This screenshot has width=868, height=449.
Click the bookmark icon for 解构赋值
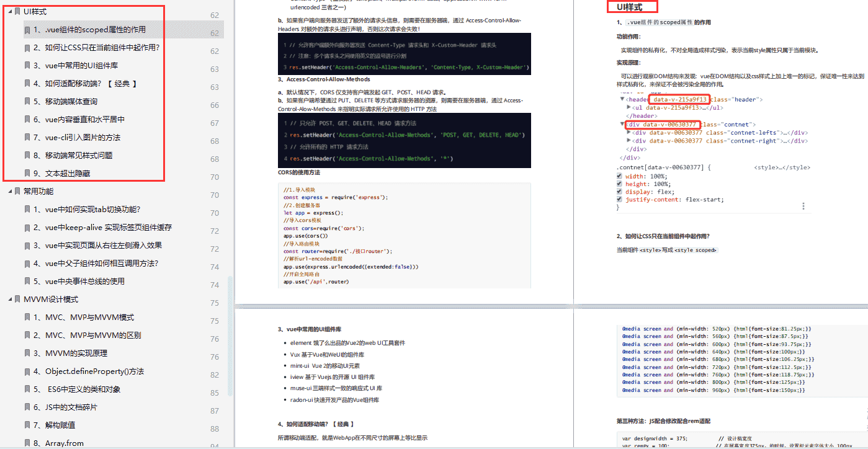click(27, 425)
